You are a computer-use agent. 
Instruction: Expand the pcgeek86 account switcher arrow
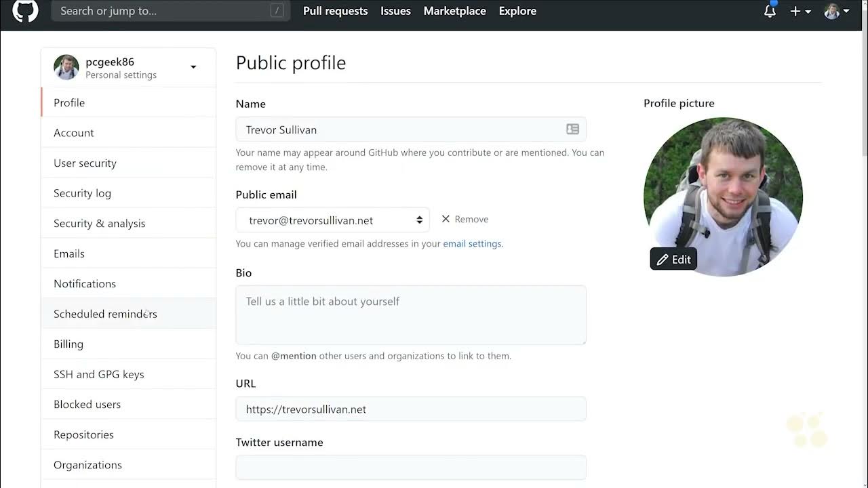tap(193, 67)
